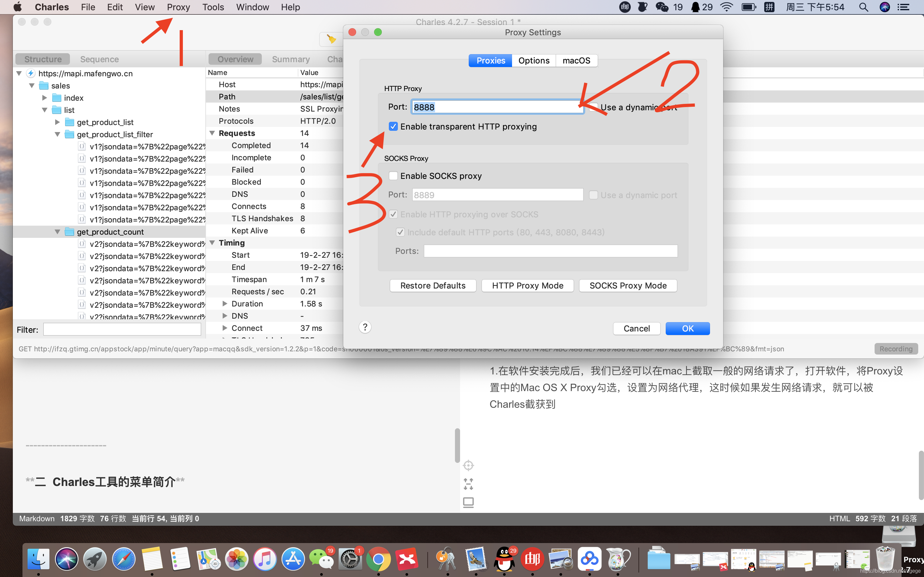Click the Filter input field at bottom
Image resolution: width=924 pixels, height=577 pixels.
[124, 329]
